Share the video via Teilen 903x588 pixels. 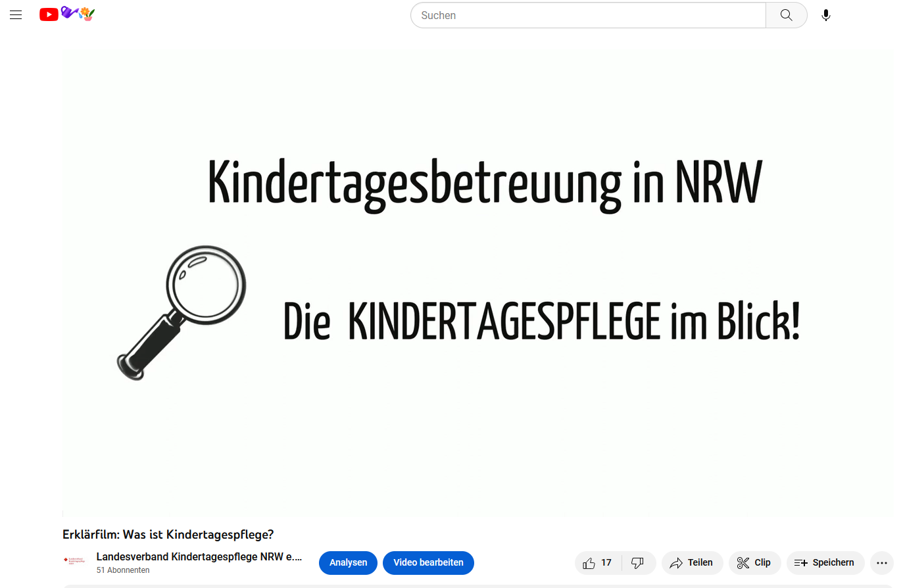[x=691, y=563]
